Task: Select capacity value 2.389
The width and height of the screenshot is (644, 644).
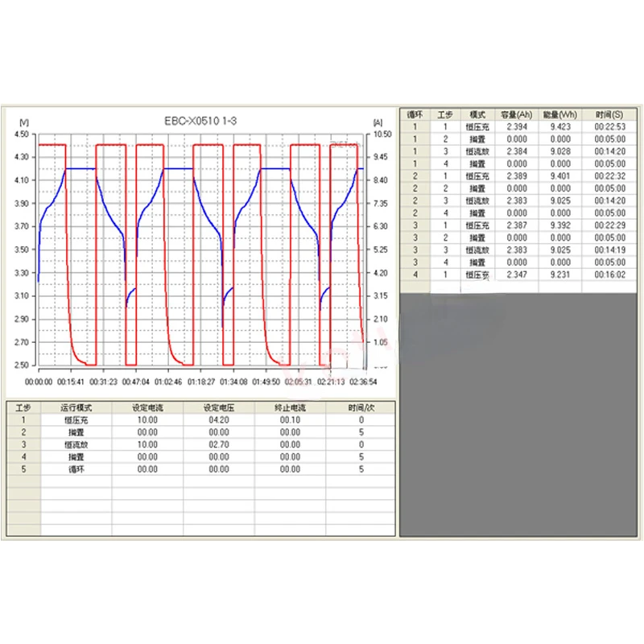Action: coord(517,176)
